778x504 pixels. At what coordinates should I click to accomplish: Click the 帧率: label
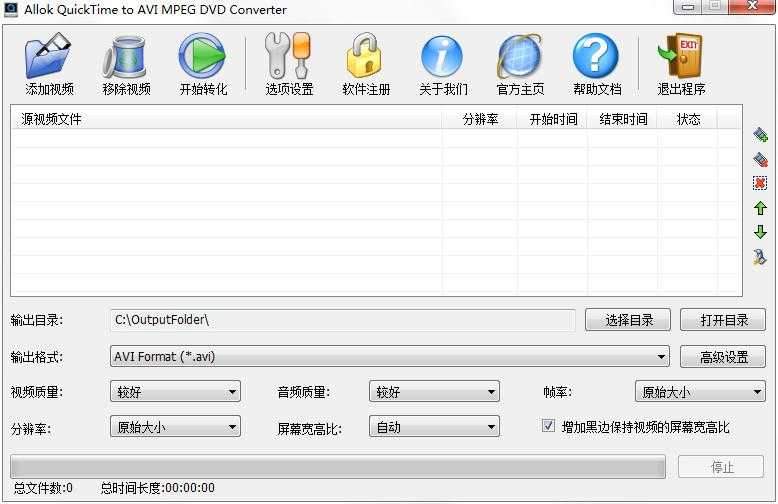(557, 392)
